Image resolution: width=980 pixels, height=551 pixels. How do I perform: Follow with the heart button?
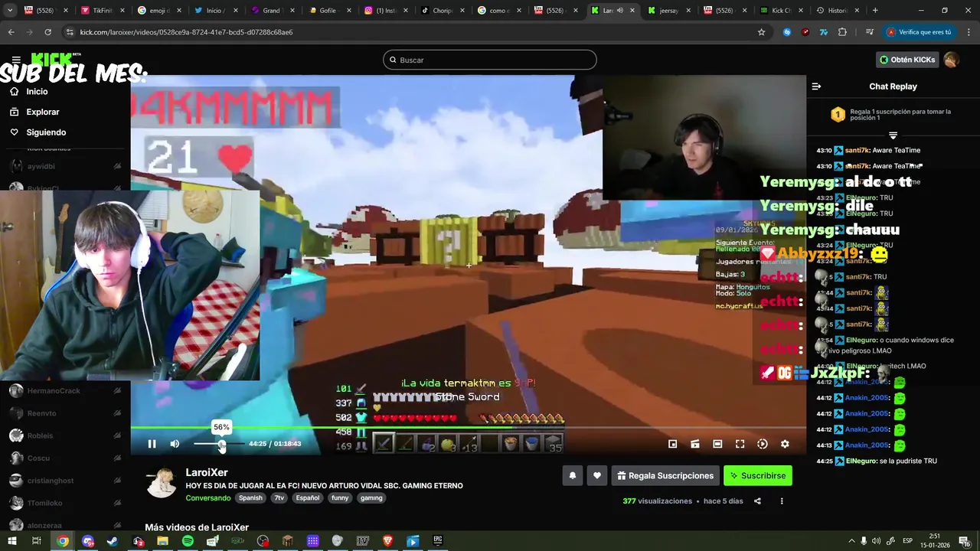597,476
